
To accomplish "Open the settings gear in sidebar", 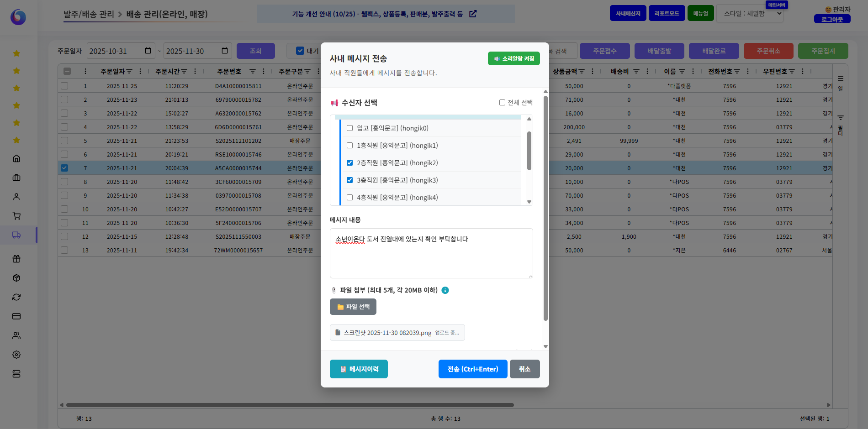I will click(16, 355).
